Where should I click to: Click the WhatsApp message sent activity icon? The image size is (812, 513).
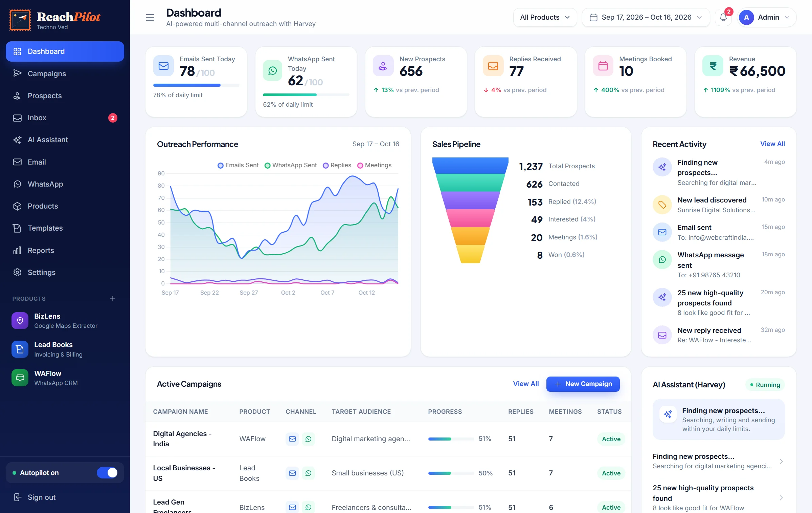662,259
